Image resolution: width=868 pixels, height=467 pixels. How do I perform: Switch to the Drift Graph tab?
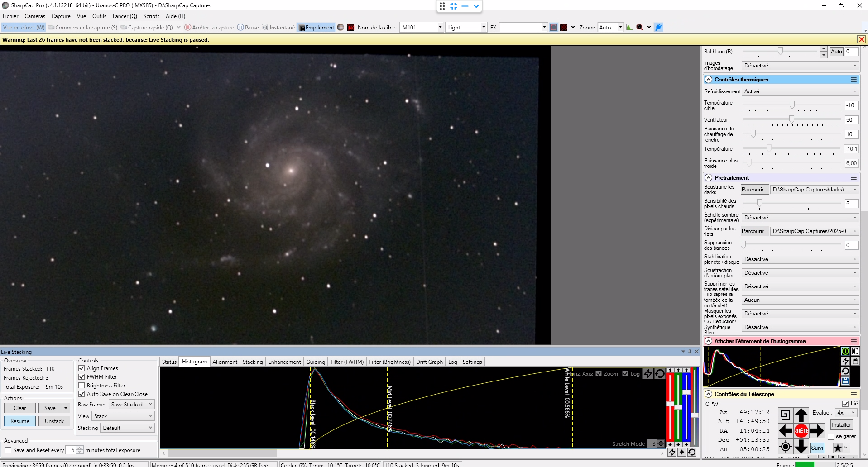pyautogui.click(x=429, y=362)
